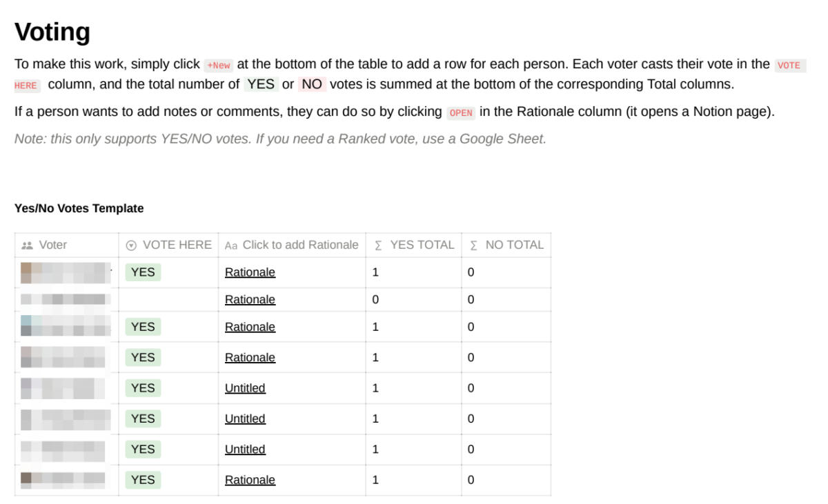Click the Aa text icon in Rationale header
Screen dimensions: 828x504
tap(231, 245)
